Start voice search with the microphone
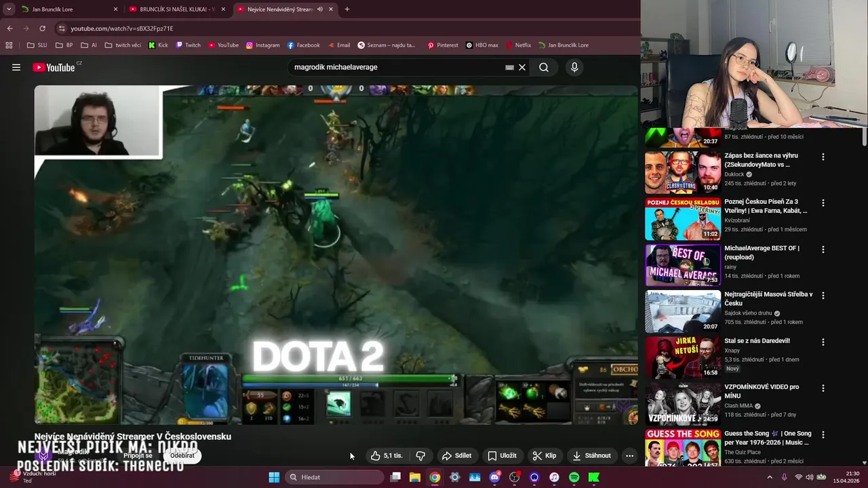The width and height of the screenshot is (868, 488). pos(574,67)
